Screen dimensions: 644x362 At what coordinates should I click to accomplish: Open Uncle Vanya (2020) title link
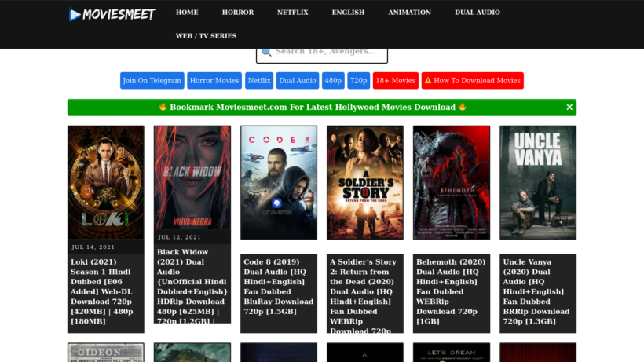(537, 291)
